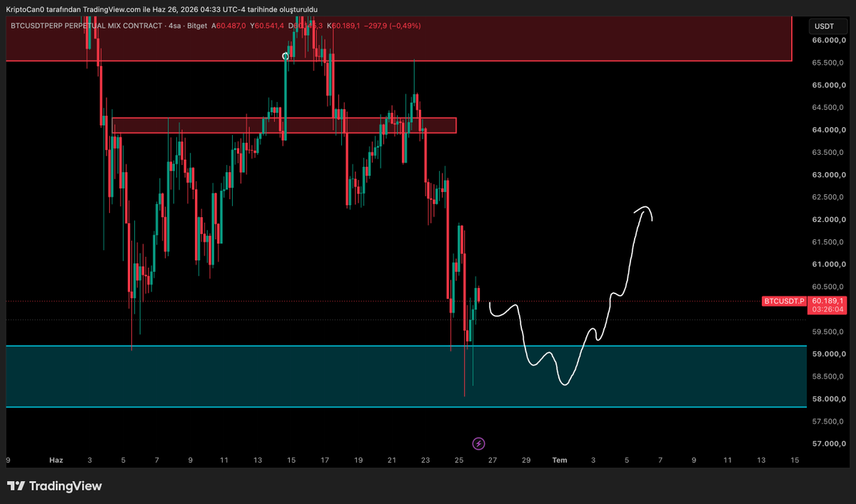Click the 59.000,0 price axis label
Viewport: 856px width, 504px height.
pos(829,354)
